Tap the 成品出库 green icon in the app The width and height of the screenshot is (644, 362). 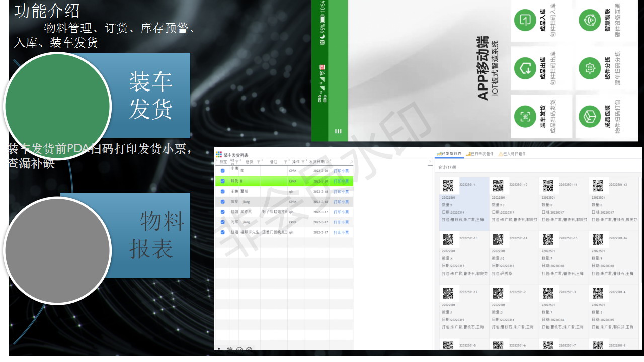pyautogui.click(x=524, y=69)
